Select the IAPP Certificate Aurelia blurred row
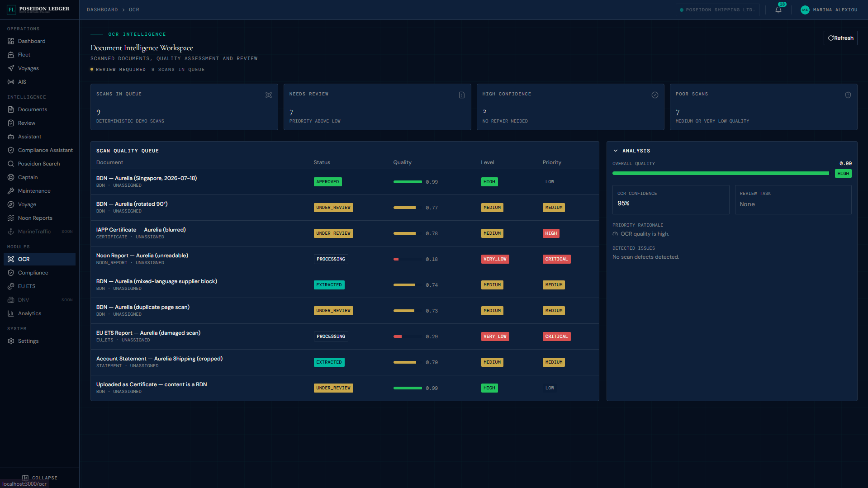 pos(345,233)
